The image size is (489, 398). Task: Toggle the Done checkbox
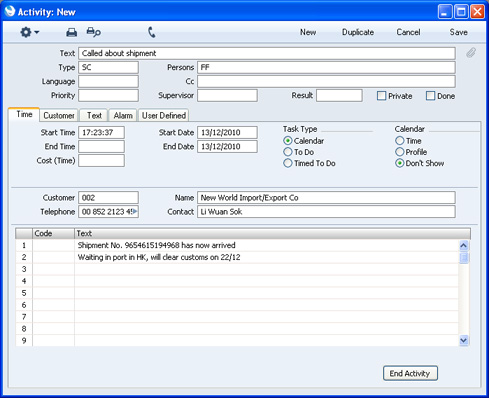[x=430, y=96]
